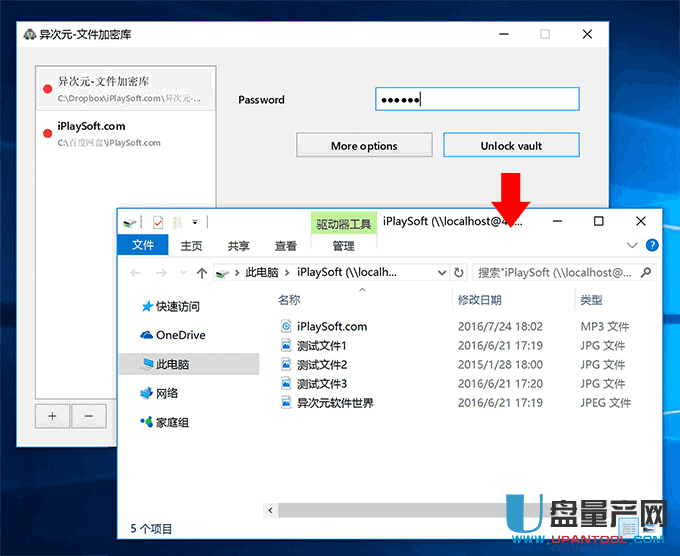This screenshot has width=680, height=556.
Task: Click the refresh icon beside address bar
Action: click(x=459, y=272)
